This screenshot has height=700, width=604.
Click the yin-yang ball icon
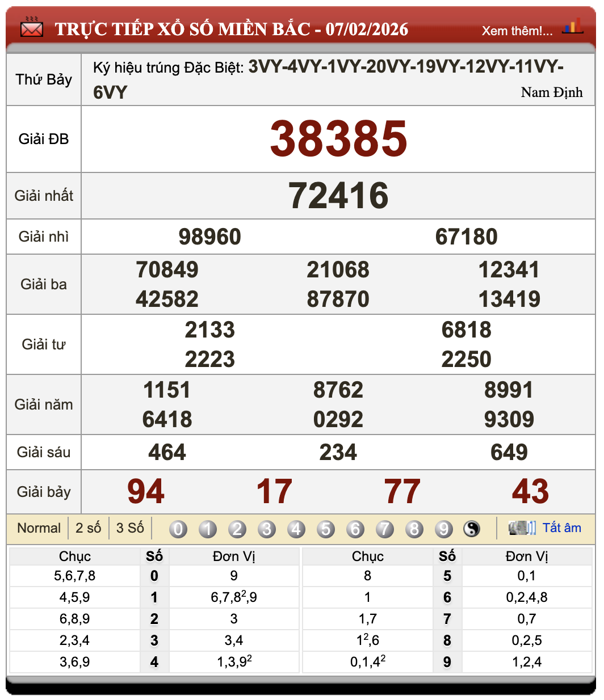(x=471, y=528)
